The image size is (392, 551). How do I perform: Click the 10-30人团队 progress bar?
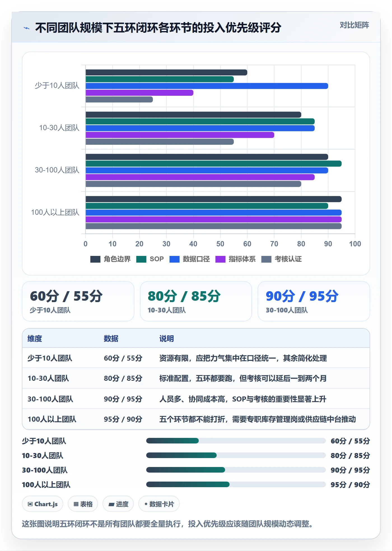point(236,455)
